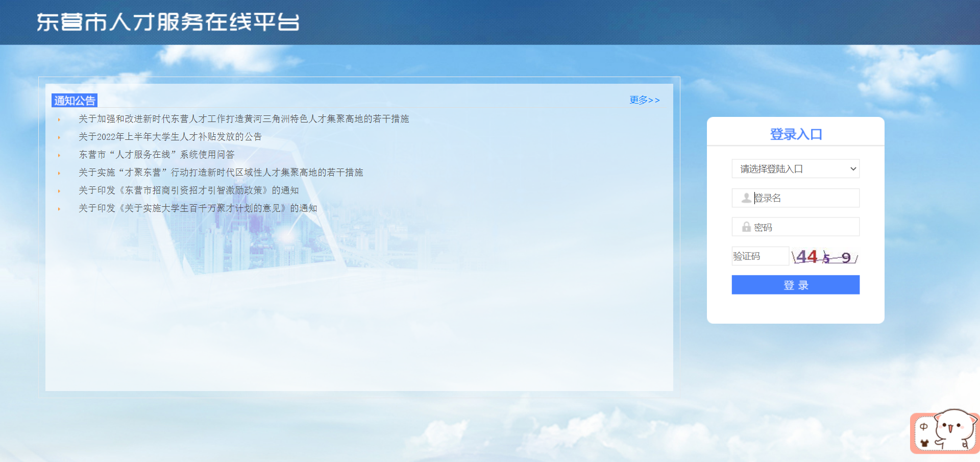Viewport: 980px width, 462px height.
Task: Open notice about "才聚东营"行动
Action: (x=221, y=173)
